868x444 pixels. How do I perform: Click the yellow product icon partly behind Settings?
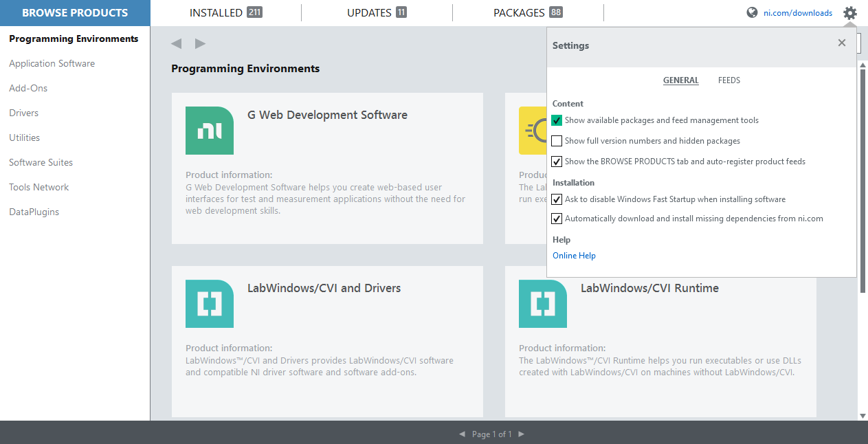click(533, 131)
